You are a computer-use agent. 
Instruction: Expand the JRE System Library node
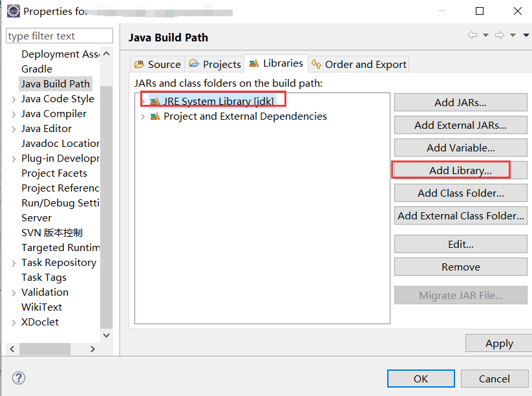143,102
